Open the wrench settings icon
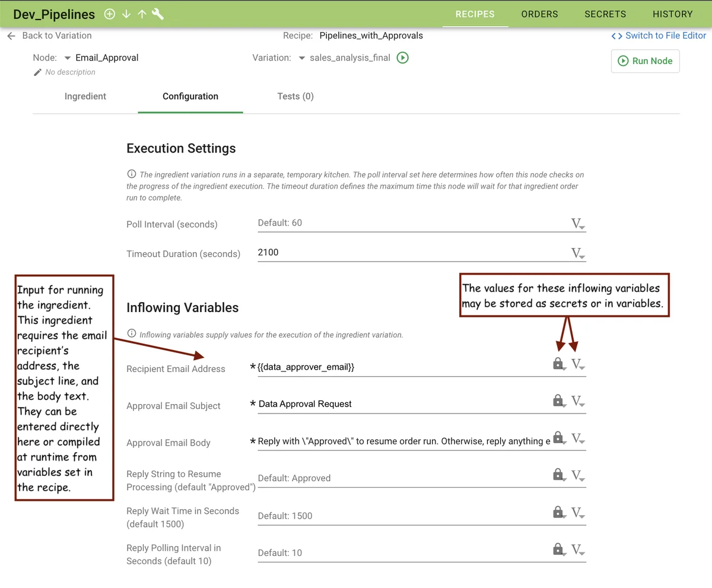This screenshot has height=588, width=712. 158,14
